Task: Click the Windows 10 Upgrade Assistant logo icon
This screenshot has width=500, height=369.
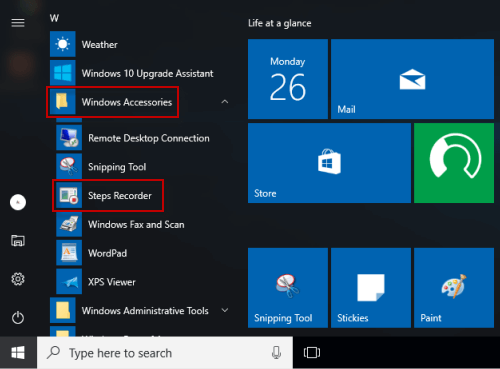Action: tap(63, 73)
